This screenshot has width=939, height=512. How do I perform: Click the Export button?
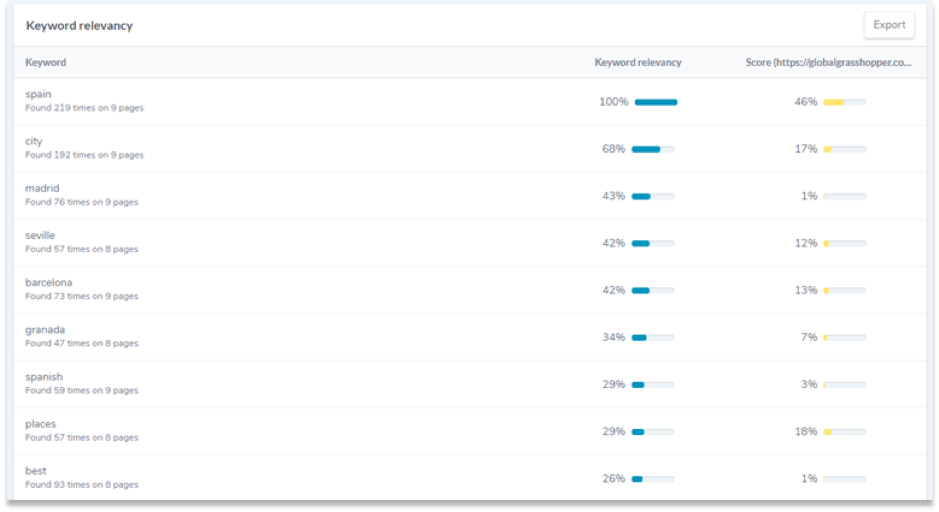[x=888, y=25]
